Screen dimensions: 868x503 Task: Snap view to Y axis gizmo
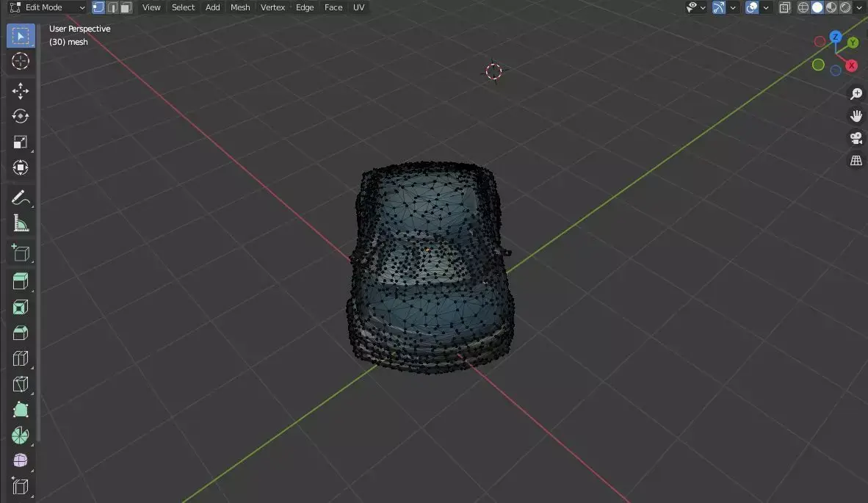coord(853,43)
